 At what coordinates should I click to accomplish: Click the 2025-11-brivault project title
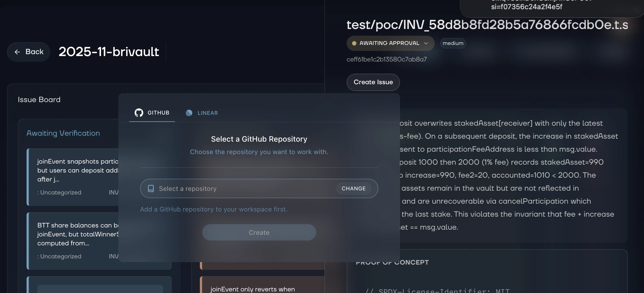pos(109,52)
